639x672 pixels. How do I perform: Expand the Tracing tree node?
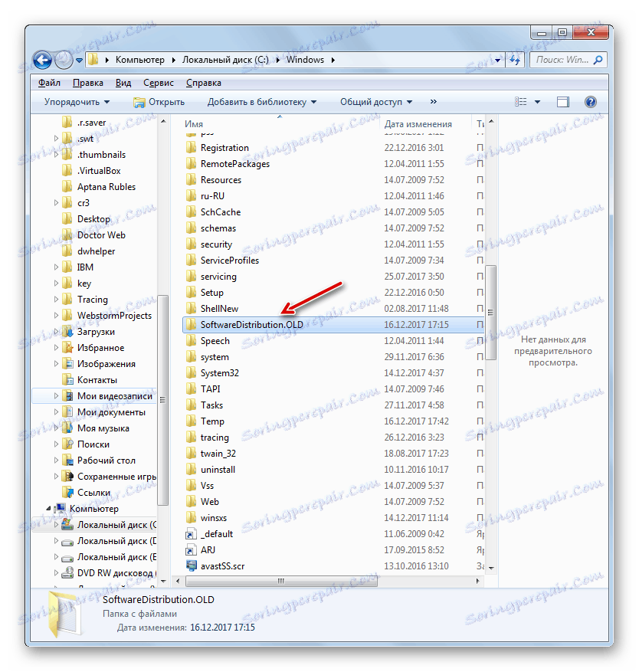[56, 299]
